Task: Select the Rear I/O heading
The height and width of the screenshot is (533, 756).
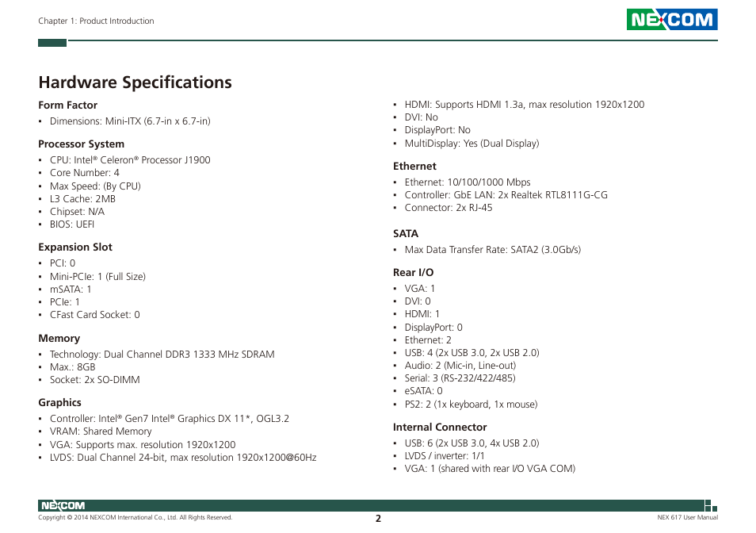Action: pyautogui.click(x=413, y=273)
